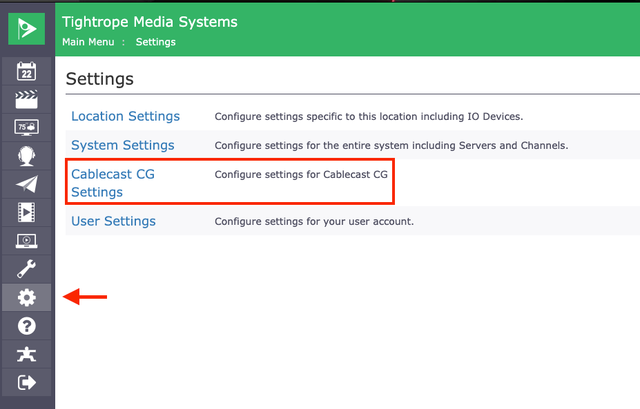Viewport: 640px width, 409px height.
Task: Click the log out arrow icon
Action: coord(27,382)
